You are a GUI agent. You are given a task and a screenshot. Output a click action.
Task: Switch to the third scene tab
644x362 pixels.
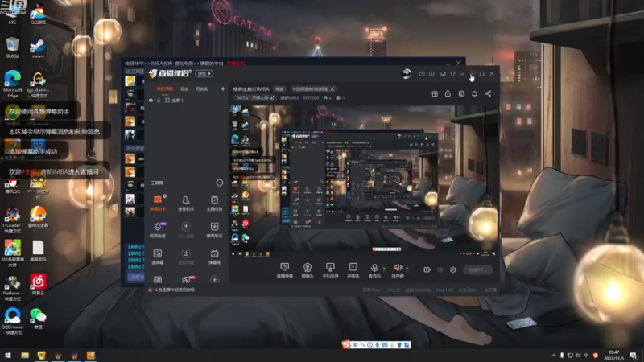[202, 88]
